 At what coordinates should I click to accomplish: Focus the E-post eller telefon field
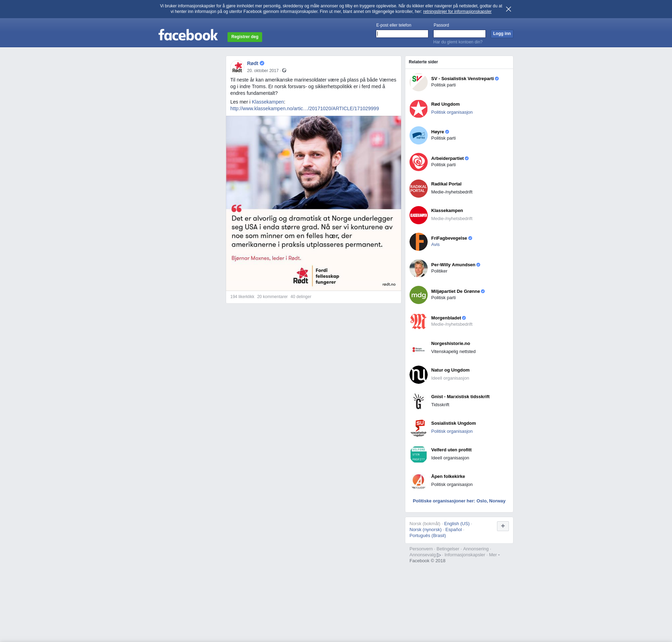click(x=402, y=34)
